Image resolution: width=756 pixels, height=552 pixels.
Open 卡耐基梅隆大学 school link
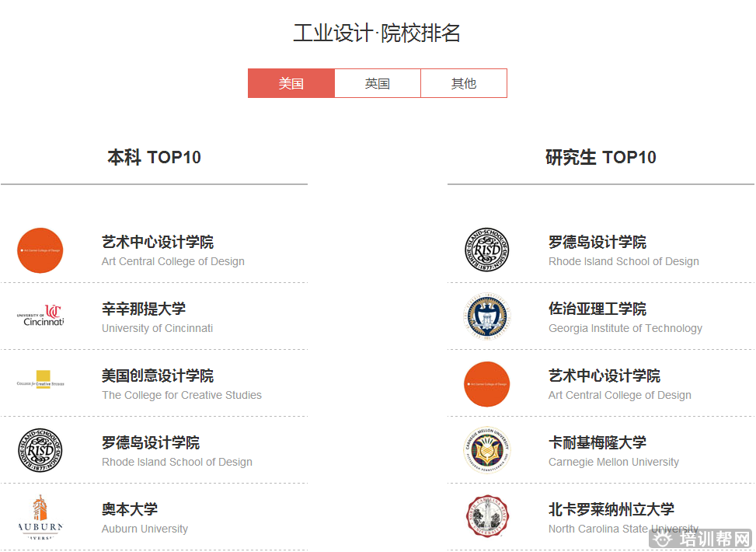pos(597,443)
